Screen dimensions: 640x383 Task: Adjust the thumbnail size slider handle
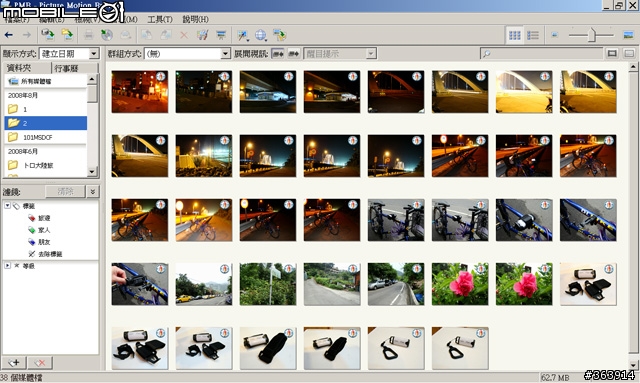coord(592,35)
